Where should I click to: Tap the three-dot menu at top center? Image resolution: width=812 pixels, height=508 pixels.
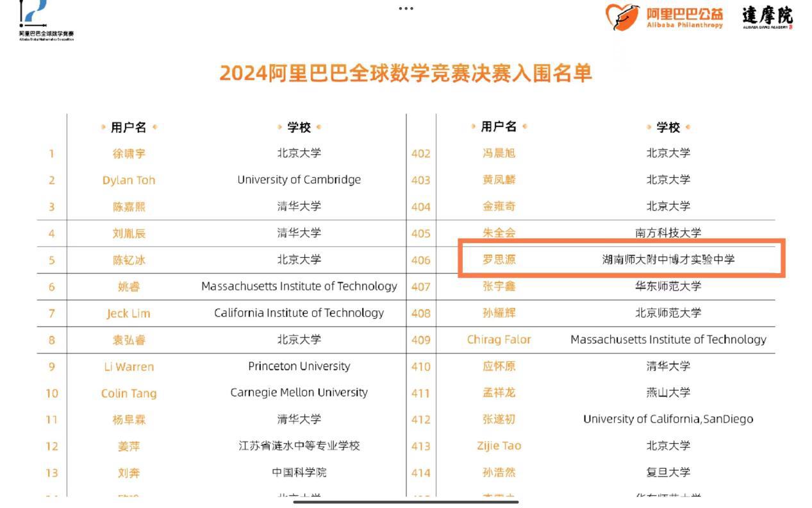[406, 8]
